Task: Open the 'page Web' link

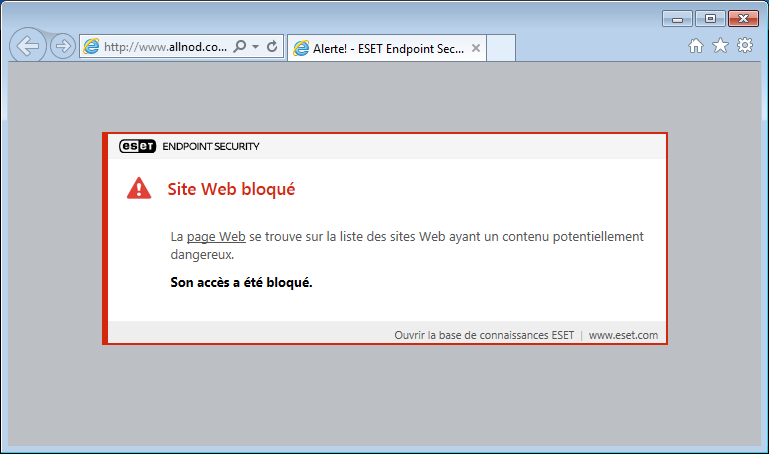Action: click(x=216, y=237)
